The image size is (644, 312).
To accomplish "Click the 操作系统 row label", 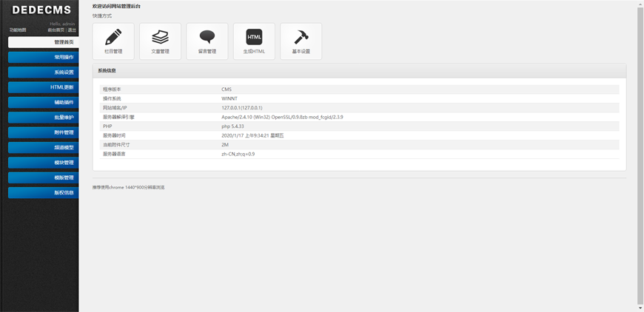I will [x=112, y=98].
